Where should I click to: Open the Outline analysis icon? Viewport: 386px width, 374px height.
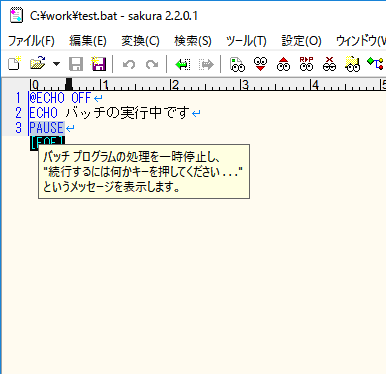[x=375, y=64]
